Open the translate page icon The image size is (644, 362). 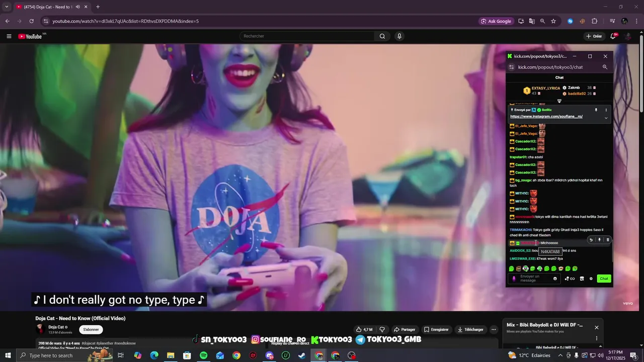[532, 21]
